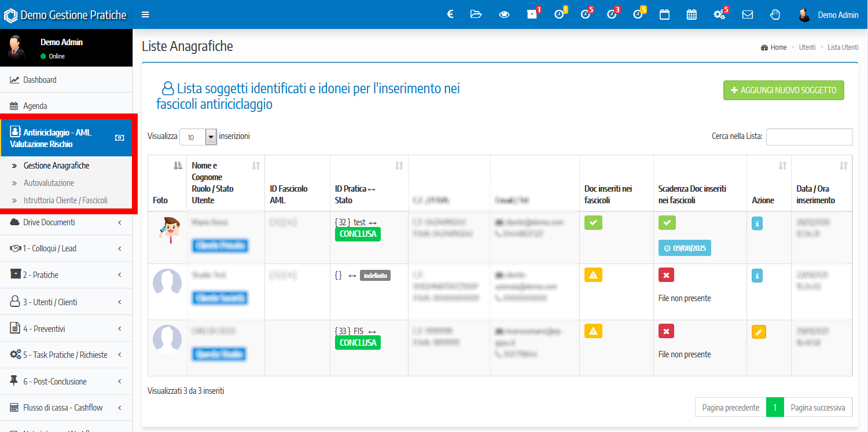Click the yellow edit pencil action button
This screenshot has height=432, width=868.
coord(758,332)
